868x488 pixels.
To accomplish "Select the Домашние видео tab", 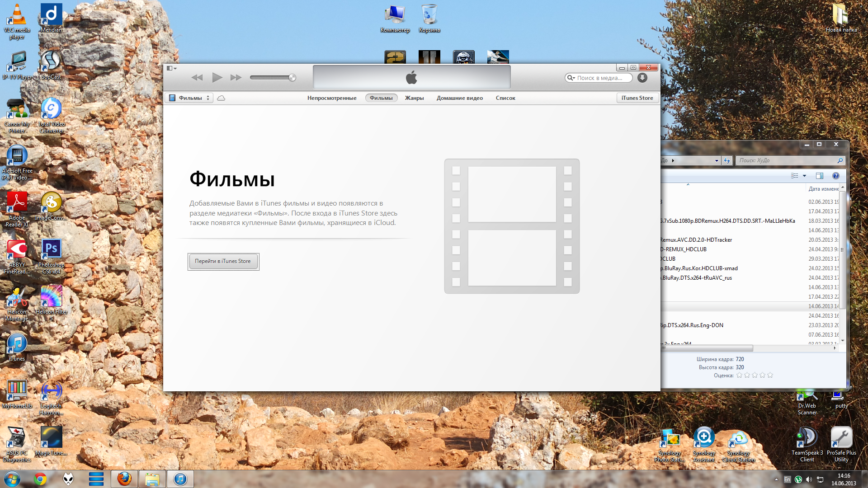I will 459,98.
